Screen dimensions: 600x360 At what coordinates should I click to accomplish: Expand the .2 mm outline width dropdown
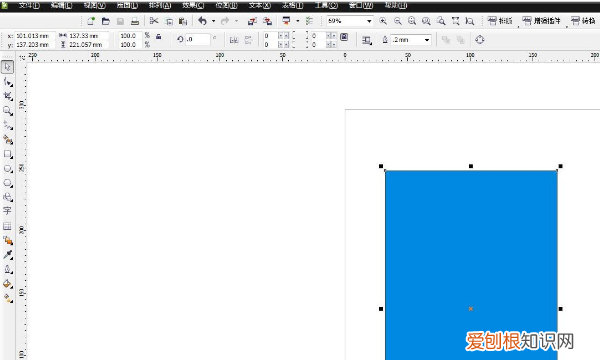click(427, 40)
